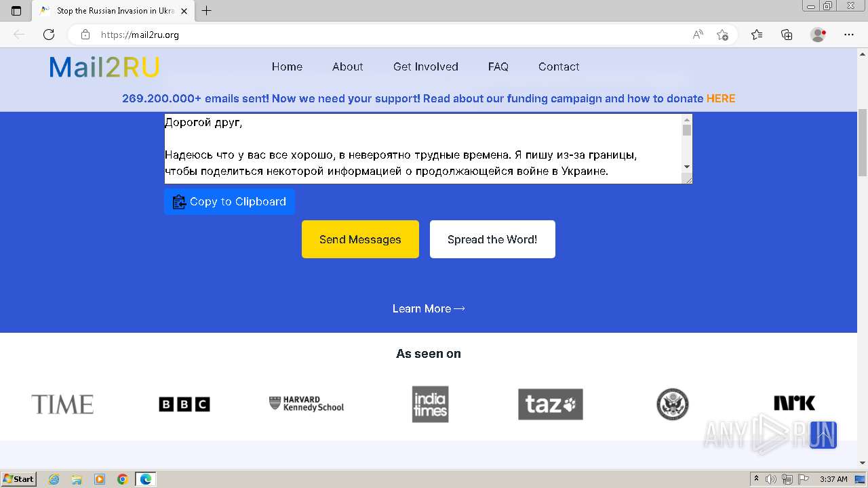
Task: Open the Collections icon
Action: point(787,35)
